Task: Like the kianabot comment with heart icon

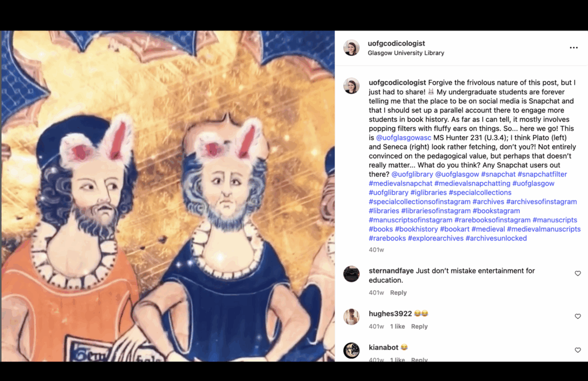Action: pos(578,350)
